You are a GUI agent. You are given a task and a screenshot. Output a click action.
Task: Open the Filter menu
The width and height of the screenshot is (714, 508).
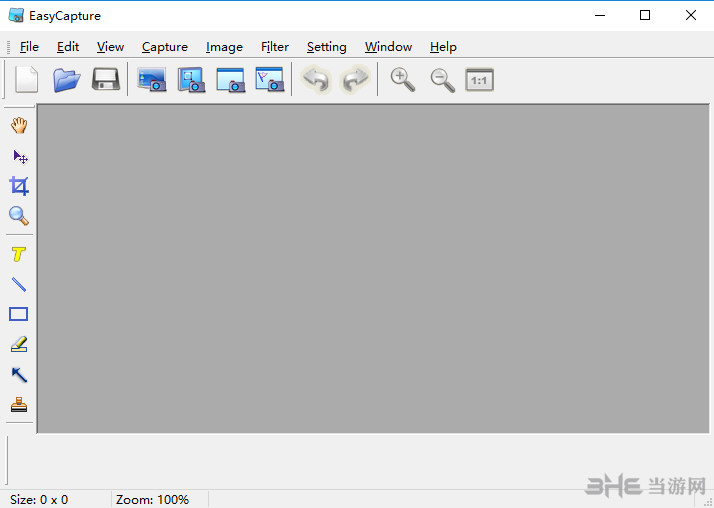pyautogui.click(x=275, y=47)
